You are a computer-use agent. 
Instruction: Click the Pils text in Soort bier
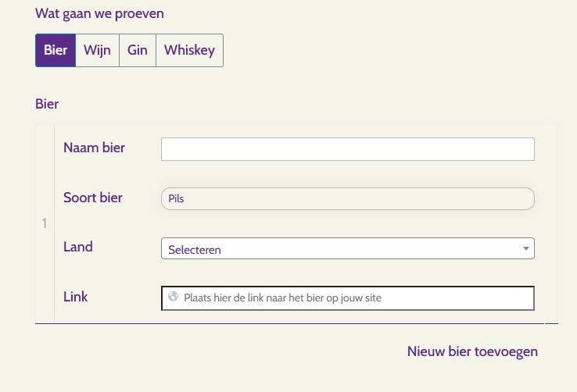(x=176, y=199)
